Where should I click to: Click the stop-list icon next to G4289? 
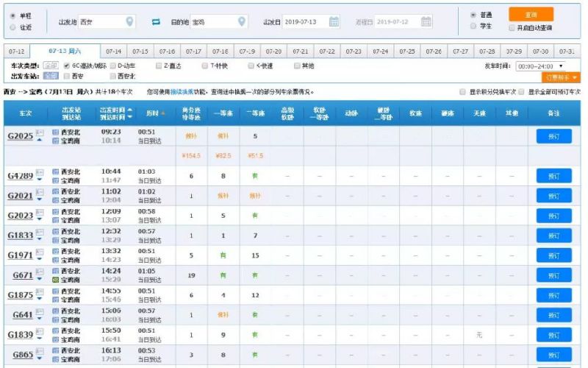click(x=40, y=172)
